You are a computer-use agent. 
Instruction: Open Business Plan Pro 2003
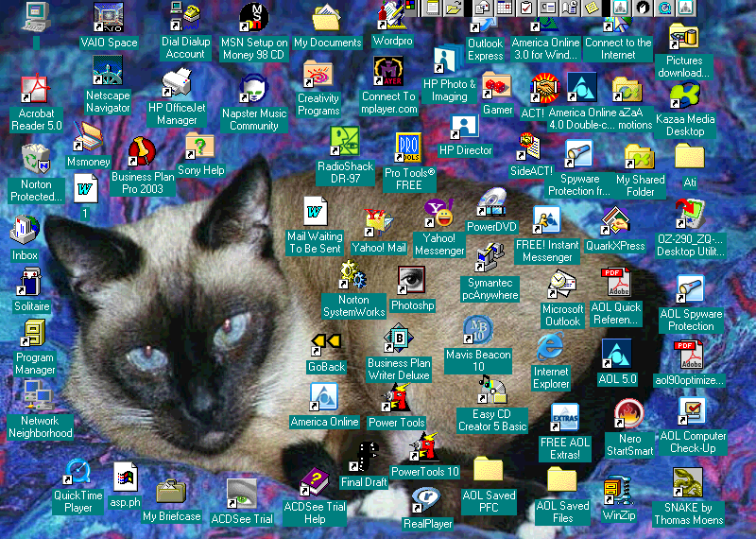pyautogui.click(x=143, y=152)
